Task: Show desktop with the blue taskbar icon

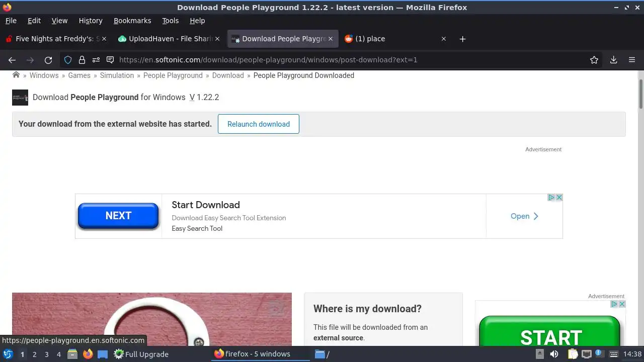Action: 103,354
